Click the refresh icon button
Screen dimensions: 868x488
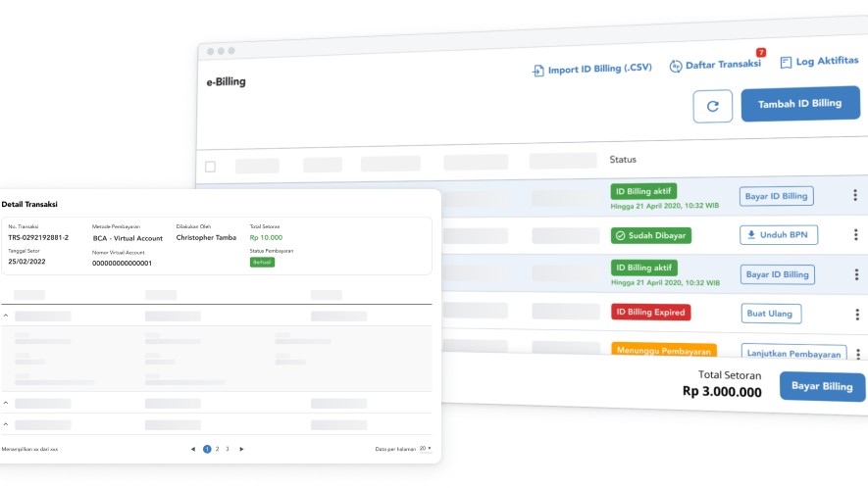click(712, 106)
